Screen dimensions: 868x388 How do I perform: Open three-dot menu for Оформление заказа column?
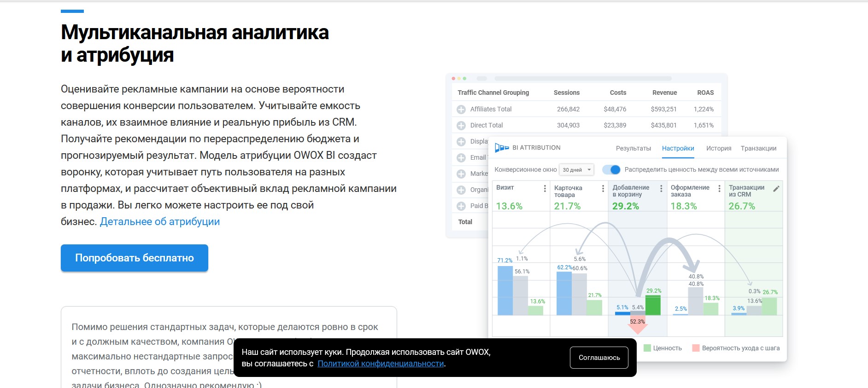719,188
